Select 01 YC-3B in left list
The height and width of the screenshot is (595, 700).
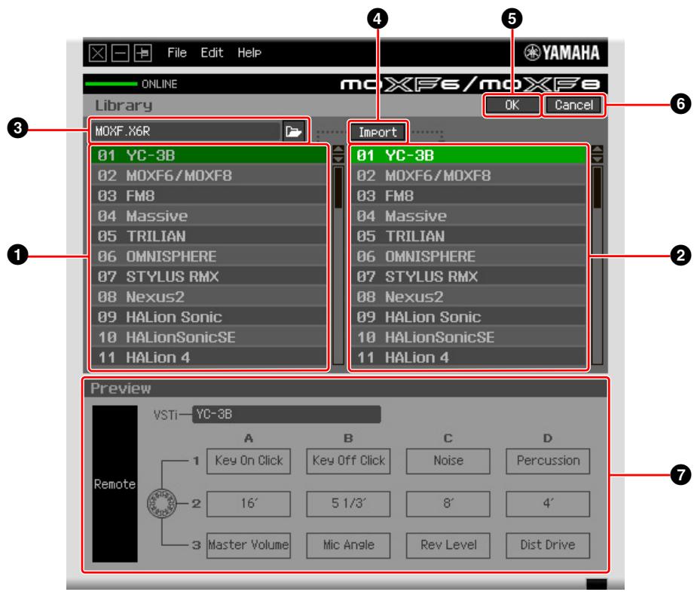tap(209, 155)
